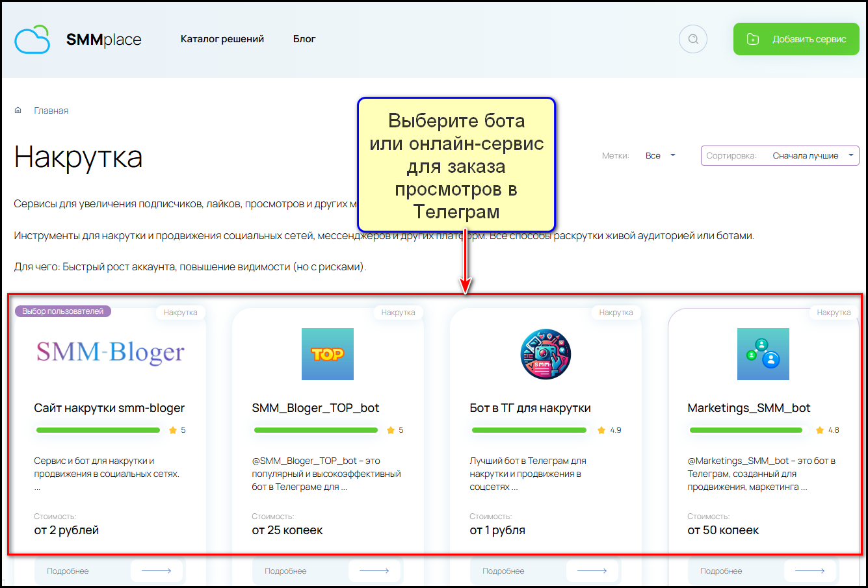The width and height of the screenshot is (868, 588).
Task: Click the SMMplace cloud logo icon
Action: point(33,39)
